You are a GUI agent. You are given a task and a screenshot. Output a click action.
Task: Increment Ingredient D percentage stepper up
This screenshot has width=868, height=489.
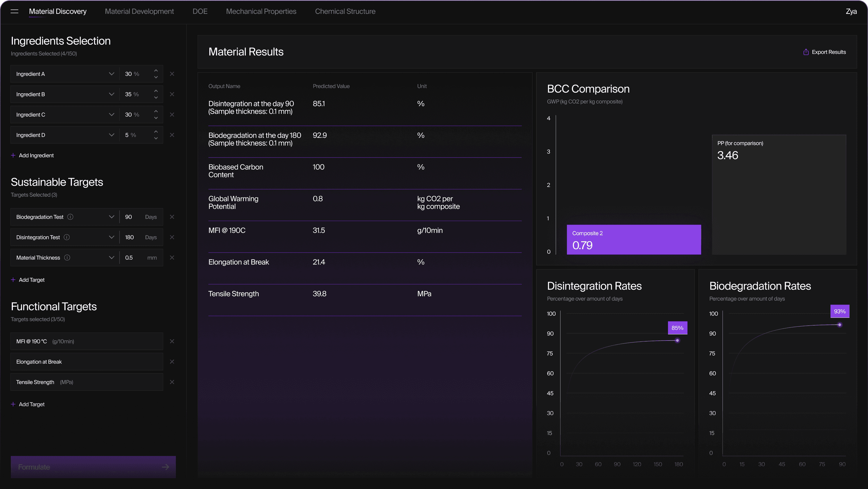[156, 131]
